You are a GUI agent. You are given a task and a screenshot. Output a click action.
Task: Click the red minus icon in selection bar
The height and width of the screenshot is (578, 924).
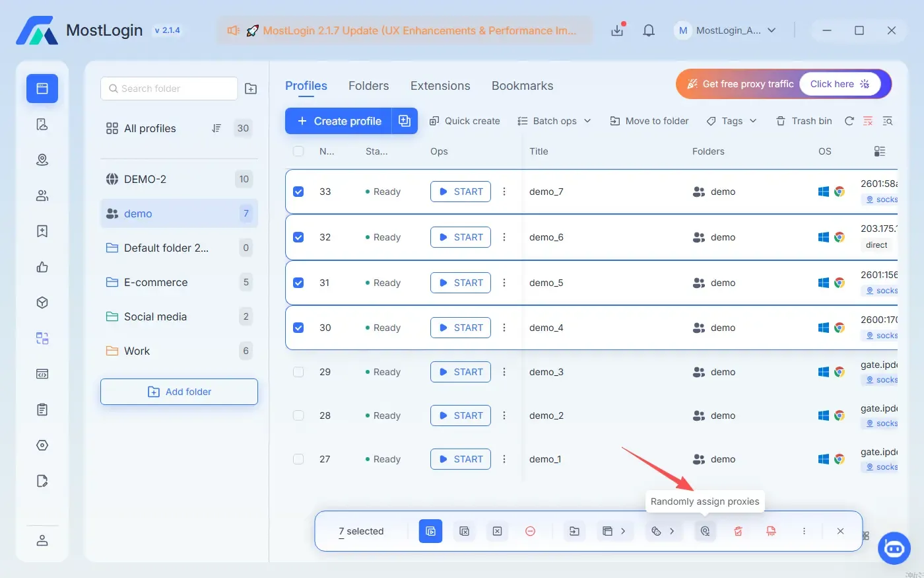(x=530, y=531)
